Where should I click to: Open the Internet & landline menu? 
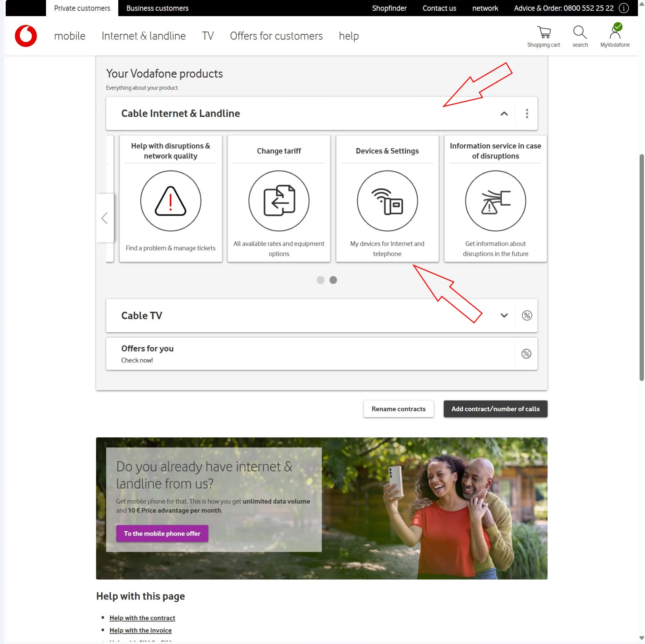click(144, 36)
